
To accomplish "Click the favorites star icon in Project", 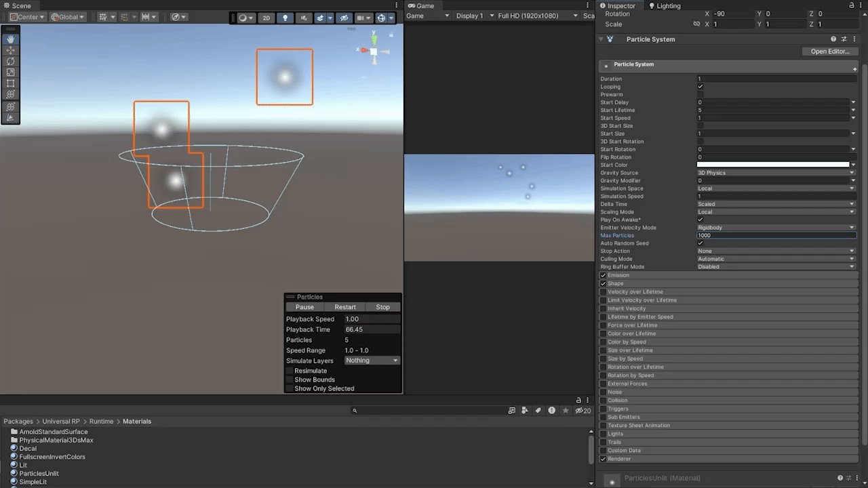I will coord(565,410).
